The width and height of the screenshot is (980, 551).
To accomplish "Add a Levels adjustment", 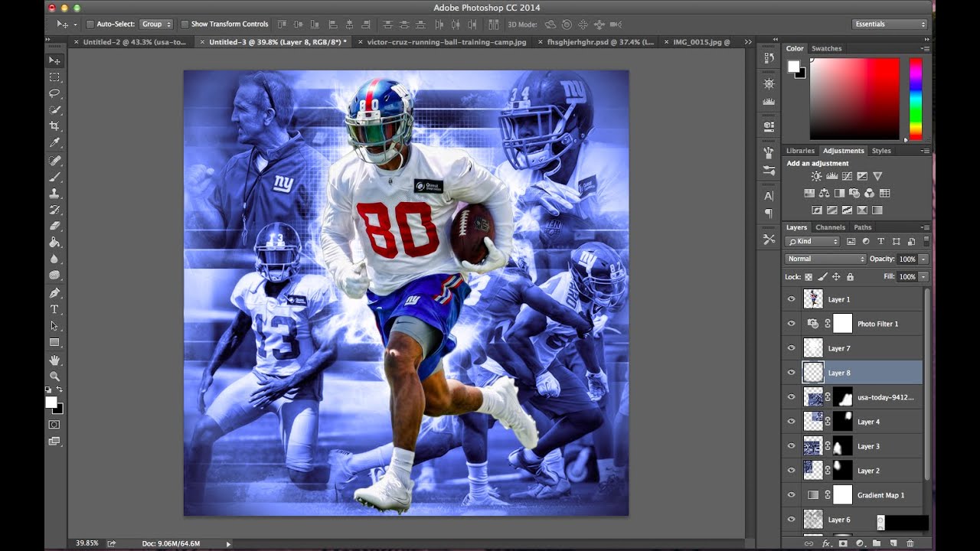I will tap(831, 176).
